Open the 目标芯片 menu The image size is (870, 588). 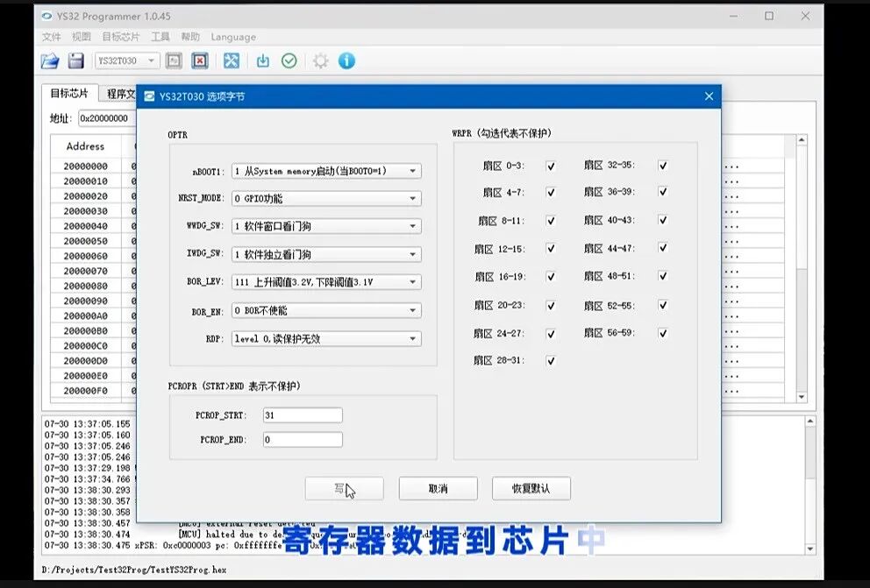click(x=121, y=37)
